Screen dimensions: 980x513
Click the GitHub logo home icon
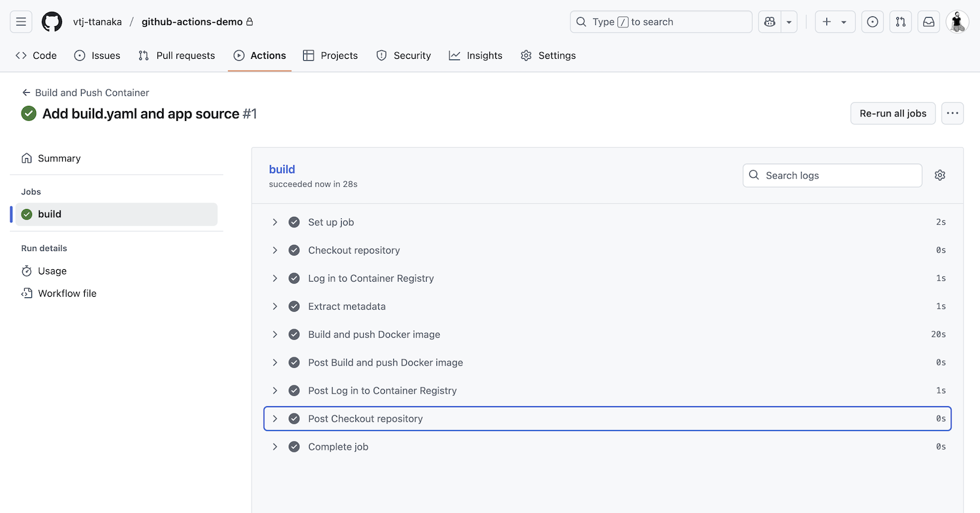point(52,22)
